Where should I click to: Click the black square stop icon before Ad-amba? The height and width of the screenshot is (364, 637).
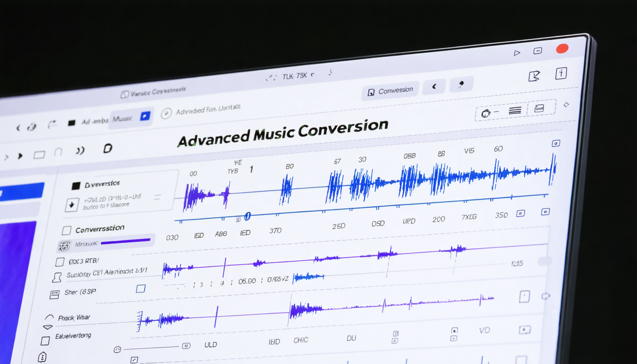coord(72,123)
